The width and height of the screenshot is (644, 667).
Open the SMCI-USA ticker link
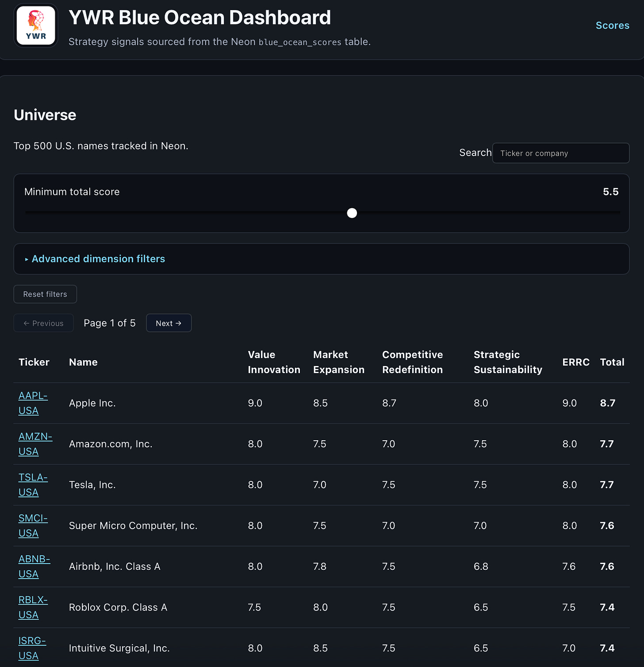tap(33, 526)
